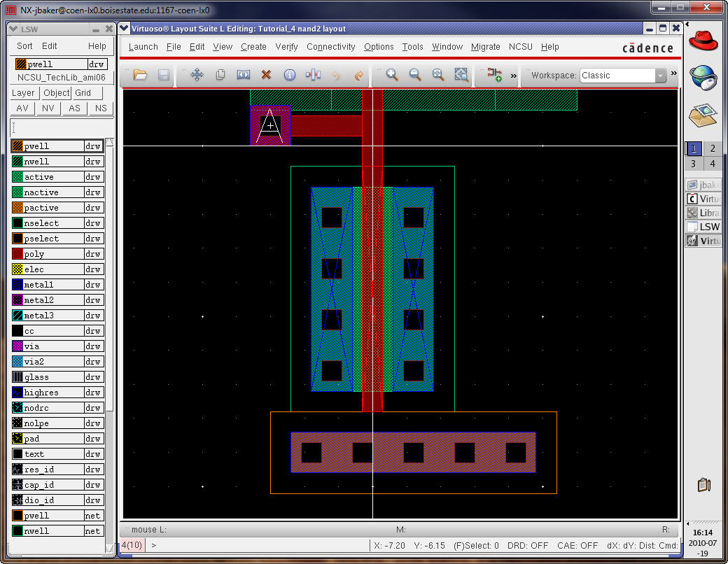Click the Zoom In magnifier icon
The width and height of the screenshot is (728, 564).
tap(392, 75)
